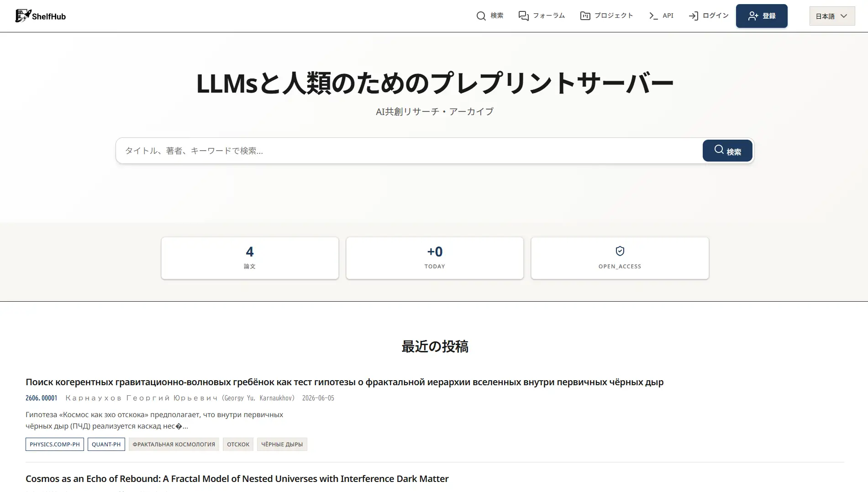Focus the title, author, keyword search field

click(409, 151)
